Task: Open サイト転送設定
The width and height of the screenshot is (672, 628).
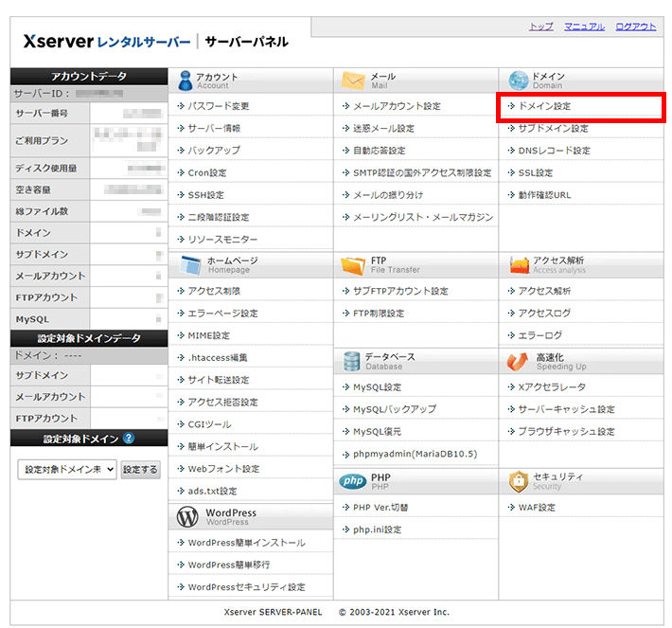Action: click(x=218, y=380)
